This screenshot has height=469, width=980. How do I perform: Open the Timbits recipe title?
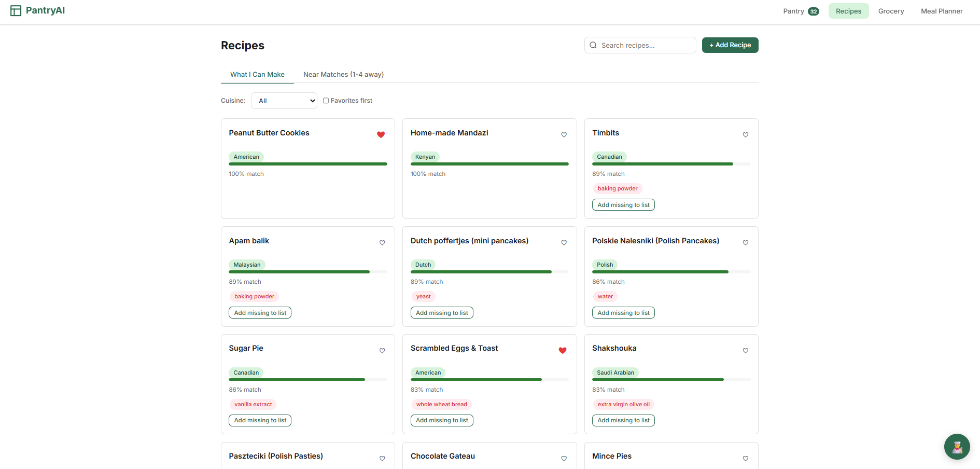606,133
